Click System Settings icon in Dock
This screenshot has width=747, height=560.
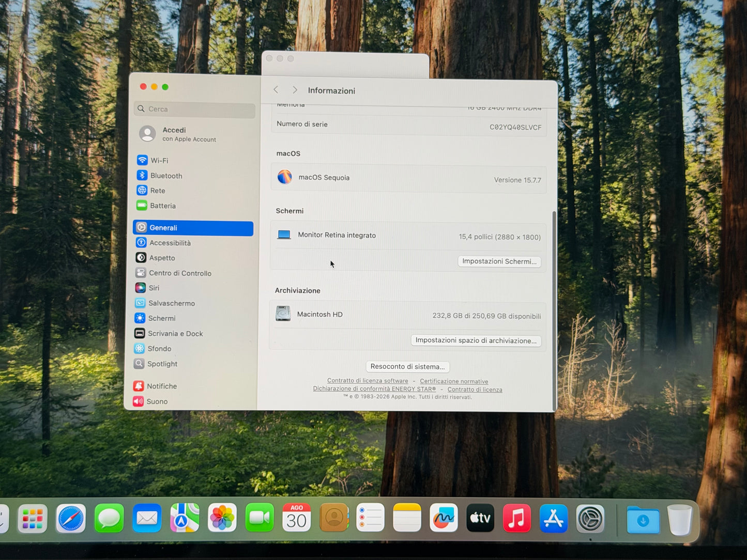pos(590,519)
